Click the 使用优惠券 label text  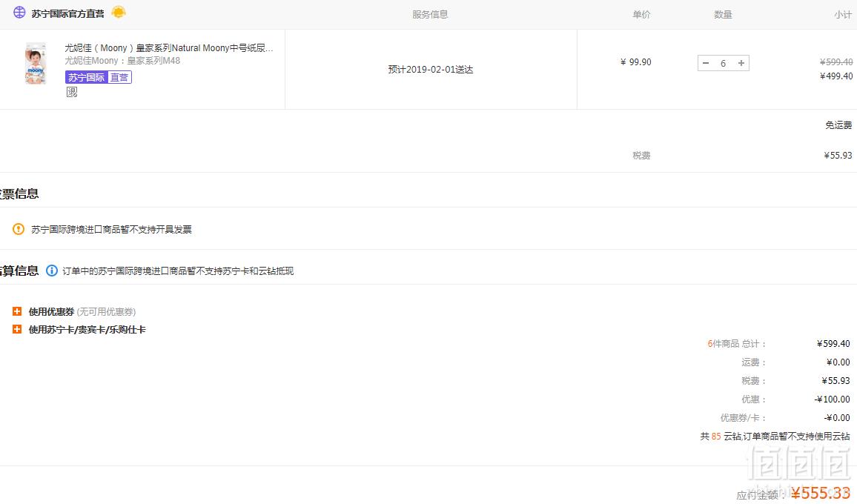pos(51,311)
